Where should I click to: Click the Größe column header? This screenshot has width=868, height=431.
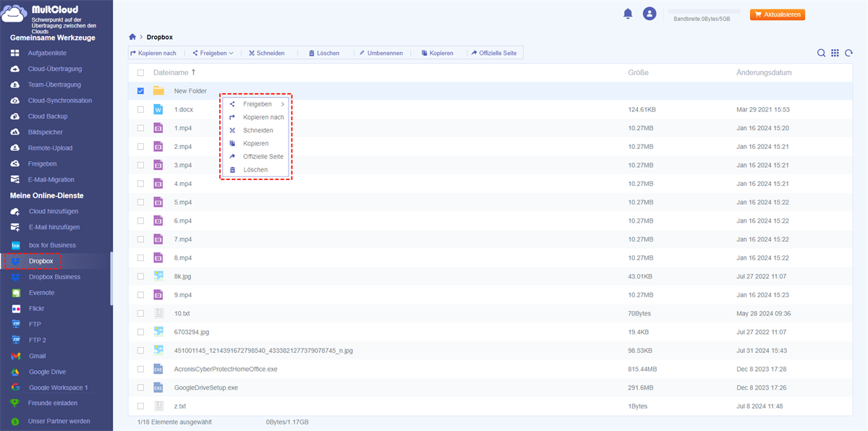[638, 73]
